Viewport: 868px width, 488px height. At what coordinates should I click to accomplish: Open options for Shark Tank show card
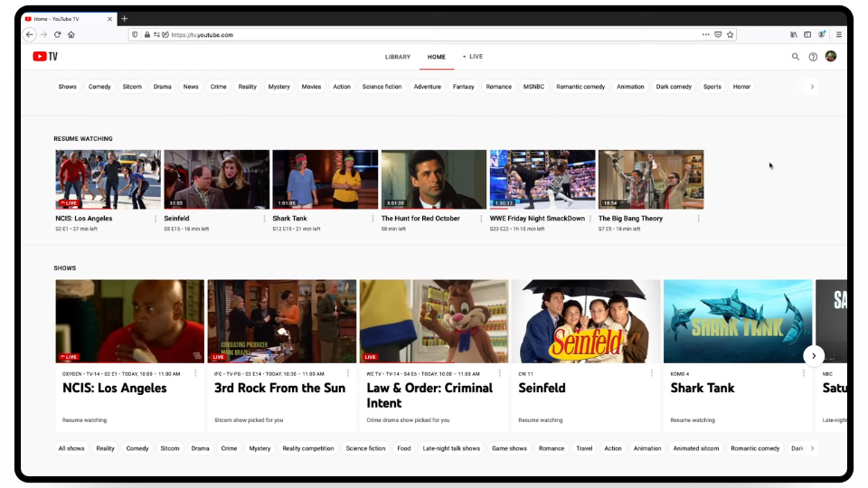point(804,373)
